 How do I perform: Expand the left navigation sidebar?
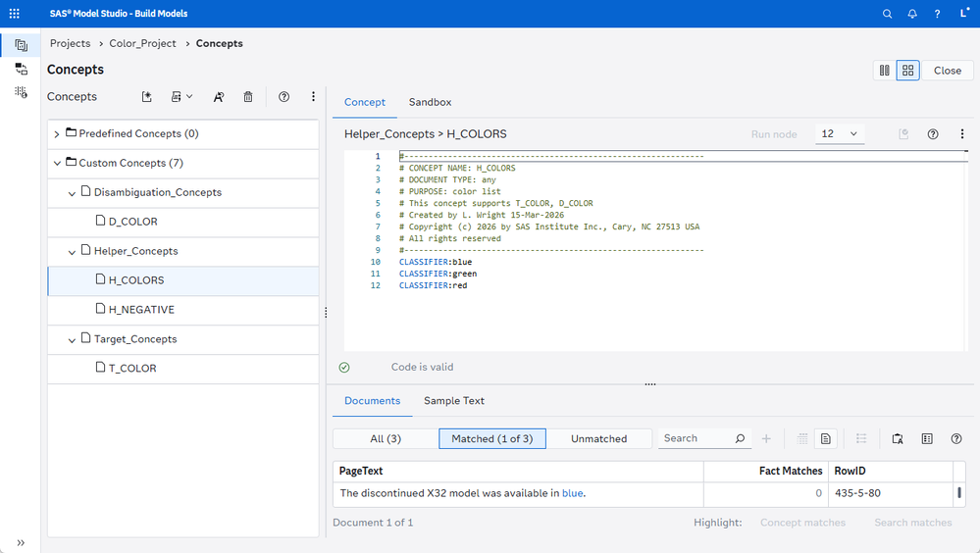coord(21,542)
